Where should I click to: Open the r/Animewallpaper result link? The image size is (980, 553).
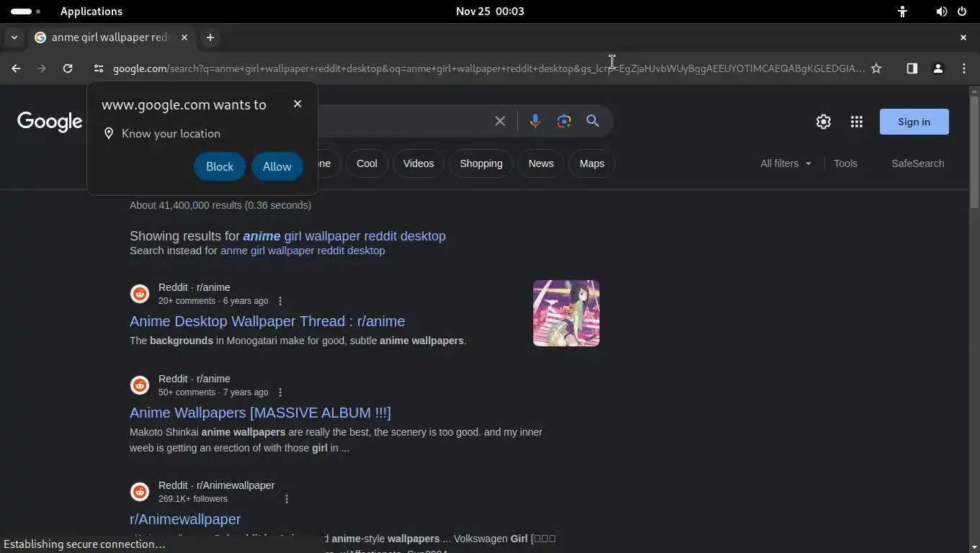click(x=185, y=519)
